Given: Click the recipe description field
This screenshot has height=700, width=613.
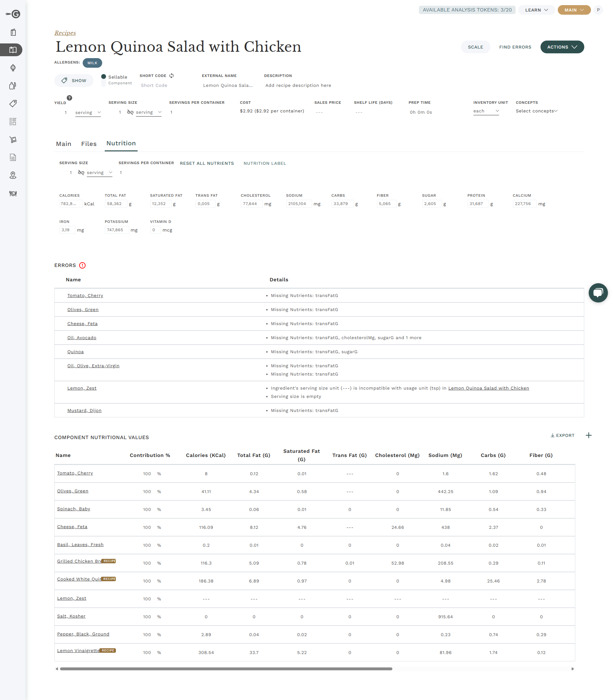Looking at the screenshot, I should pyautogui.click(x=298, y=85).
